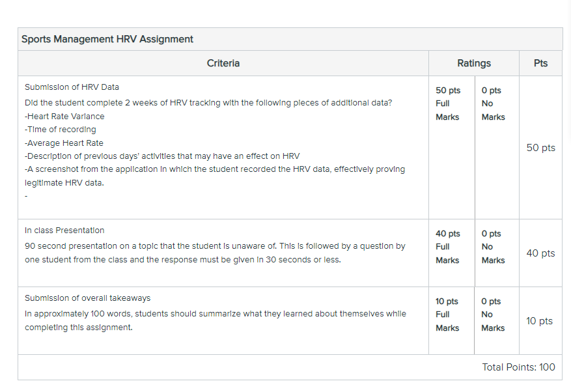Click the Total Points: 100 text
Viewport: 571px width, 392px height.
click(x=518, y=367)
